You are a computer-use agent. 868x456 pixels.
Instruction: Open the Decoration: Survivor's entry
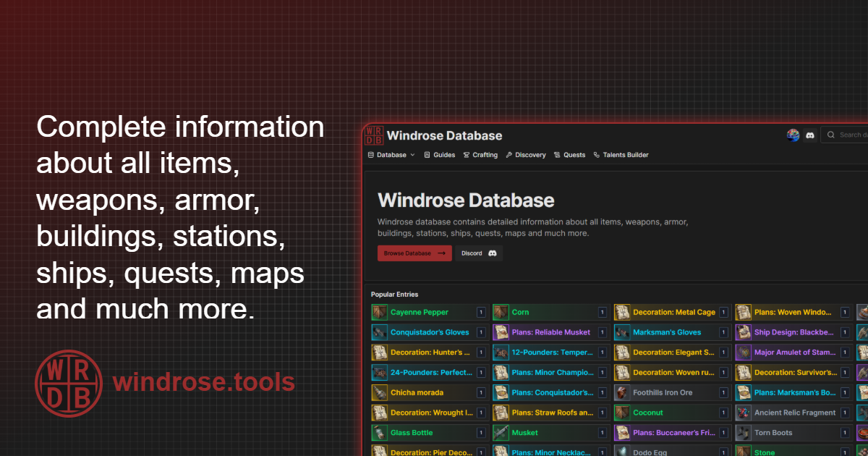793,373
